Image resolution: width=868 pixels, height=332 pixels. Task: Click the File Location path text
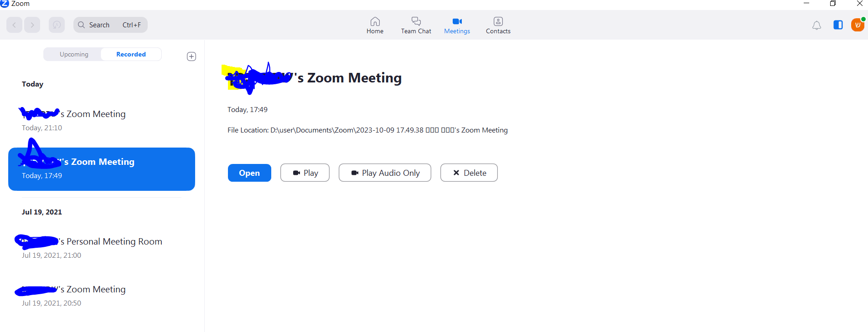(367, 130)
